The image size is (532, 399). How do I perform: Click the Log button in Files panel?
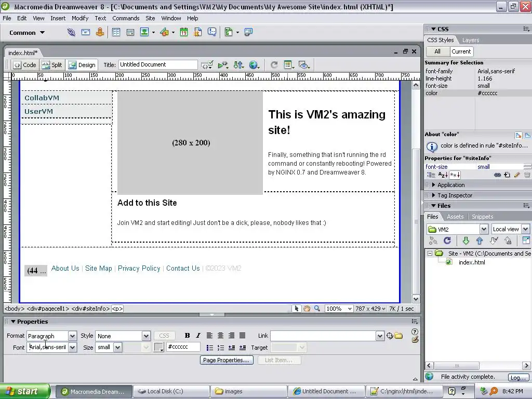[518, 377]
